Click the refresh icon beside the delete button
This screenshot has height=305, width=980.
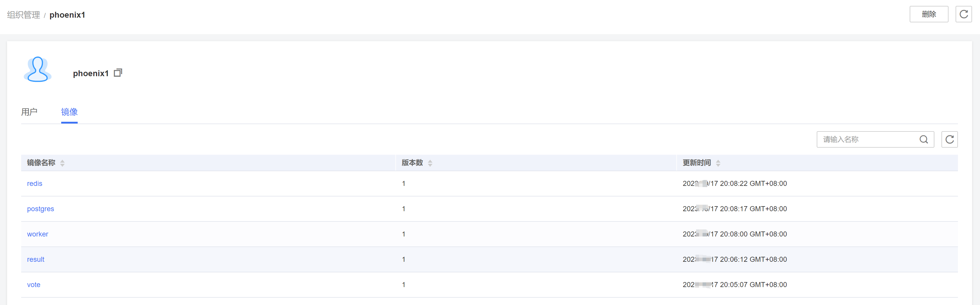pos(963,14)
